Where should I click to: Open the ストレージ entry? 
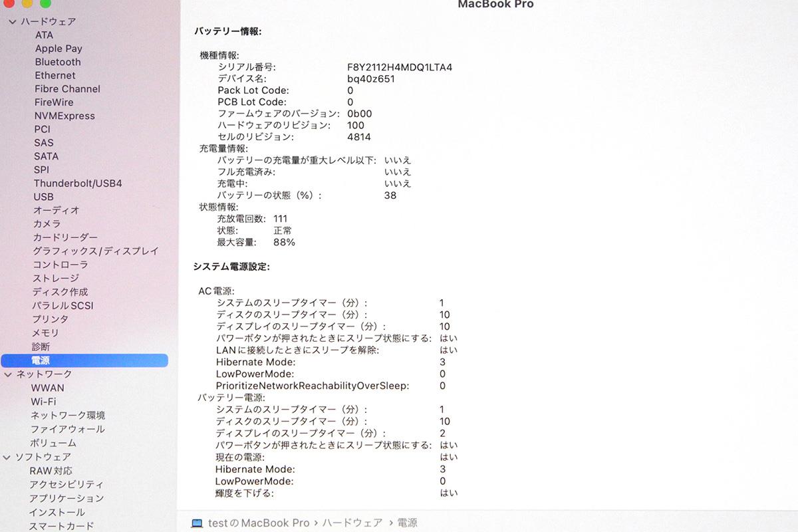coord(56,278)
